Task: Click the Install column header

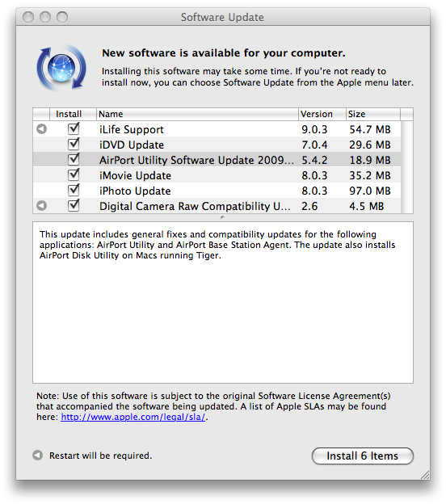Action: coord(73,114)
